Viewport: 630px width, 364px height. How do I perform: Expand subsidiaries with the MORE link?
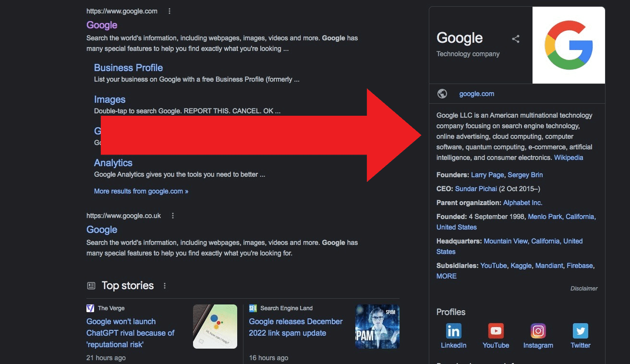[x=447, y=276]
